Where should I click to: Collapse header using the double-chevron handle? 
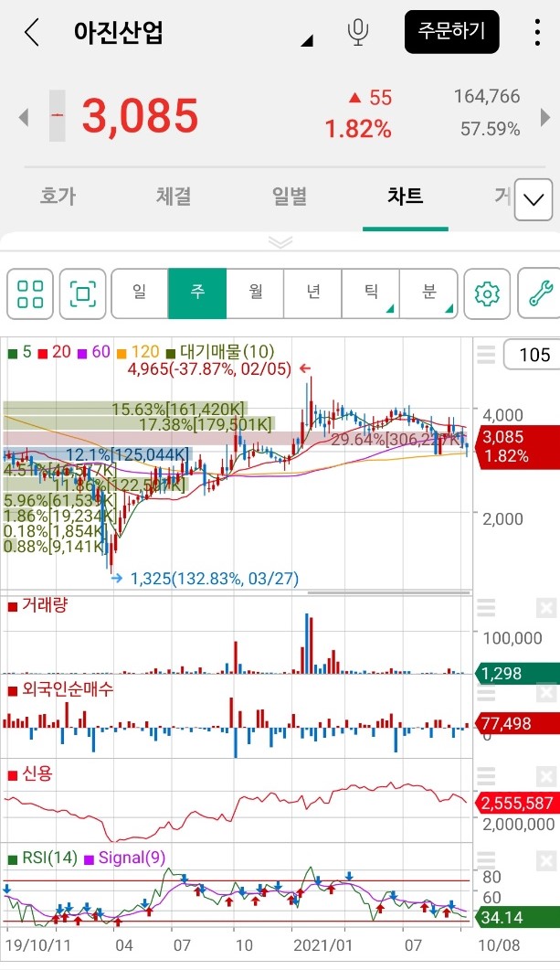tap(280, 242)
